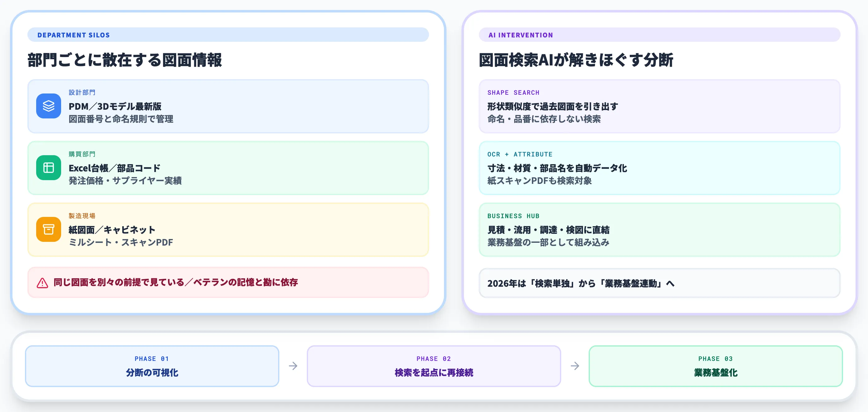Click the arrow between Phase 01 and Phase 02

pyautogui.click(x=293, y=366)
